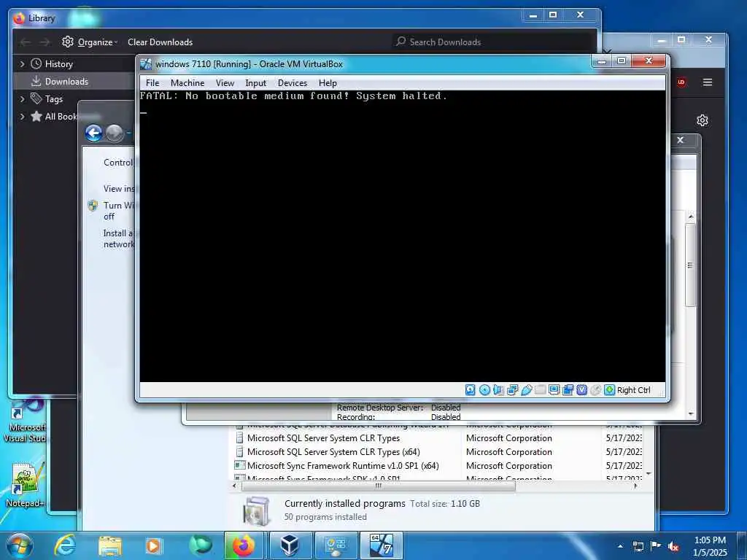Open the Notepad++ desktop shortcut

pos(26,484)
